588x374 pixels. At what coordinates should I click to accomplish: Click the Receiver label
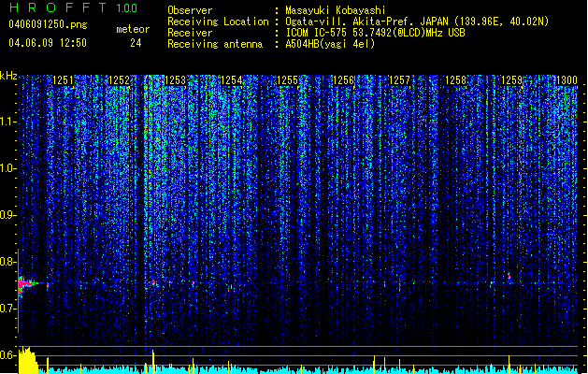click(190, 33)
